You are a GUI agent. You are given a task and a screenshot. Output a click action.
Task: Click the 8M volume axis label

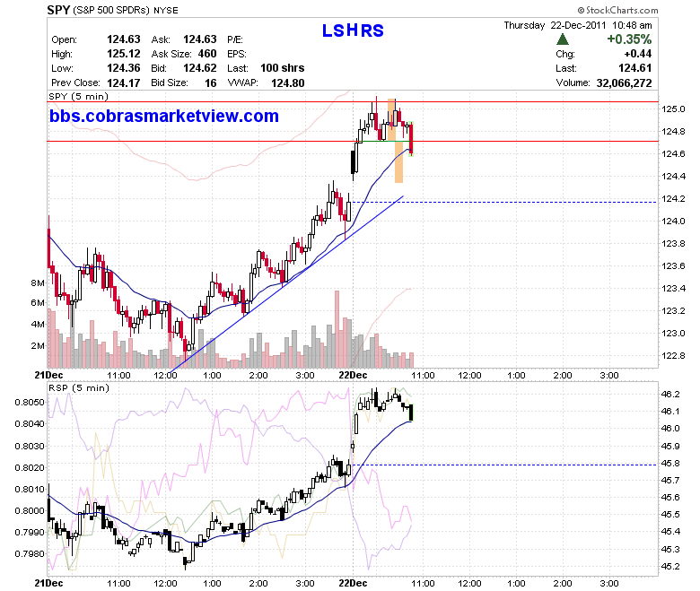tap(38, 283)
